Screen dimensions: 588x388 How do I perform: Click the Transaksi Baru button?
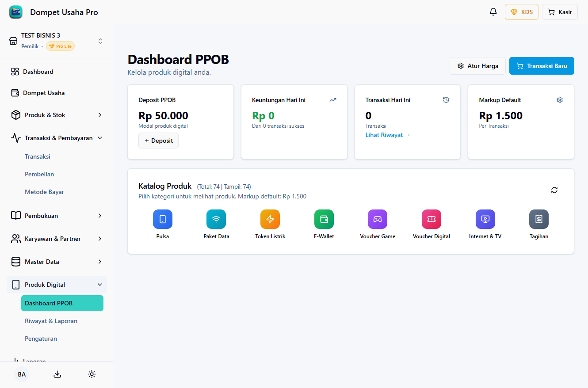(542, 66)
